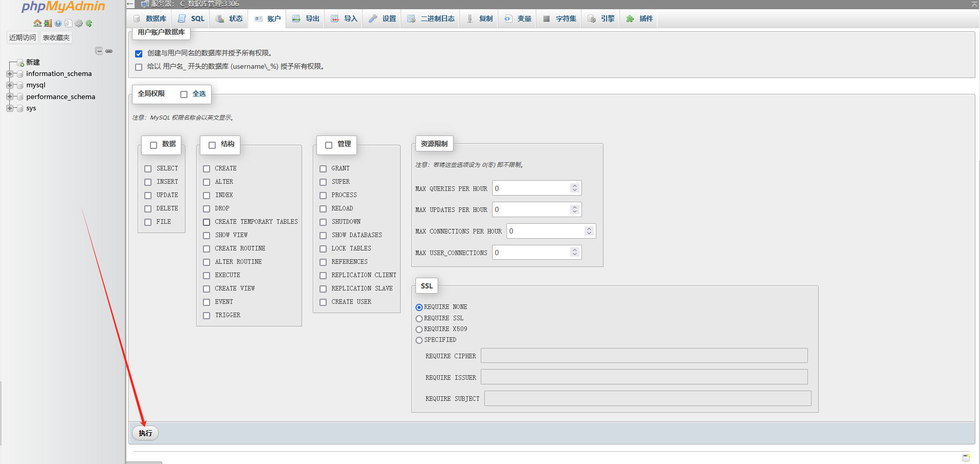Click the phpMyAdmin logo
Image resolution: width=980 pixels, height=464 pixels.
(x=63, y=7)
